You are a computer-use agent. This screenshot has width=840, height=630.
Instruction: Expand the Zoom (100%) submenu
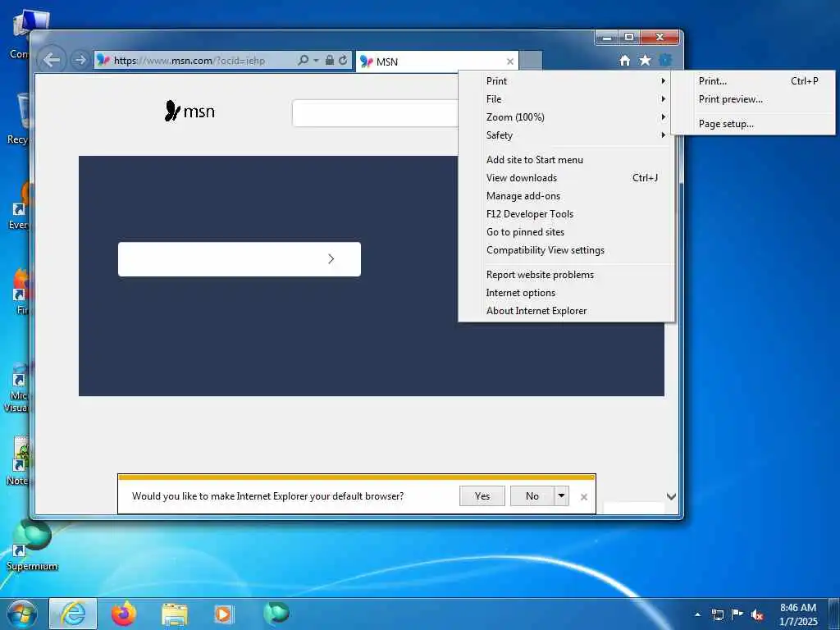pyautogui.click(x=567, y=117)
